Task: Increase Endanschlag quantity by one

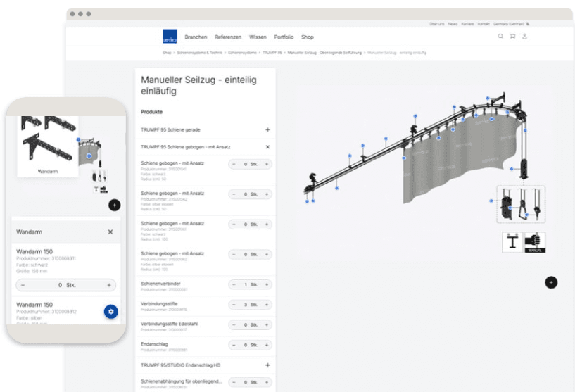Action: (x=267, y=346)
